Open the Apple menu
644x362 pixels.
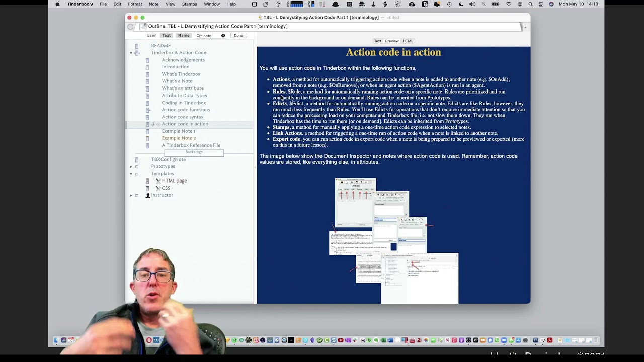coord(57,4)
